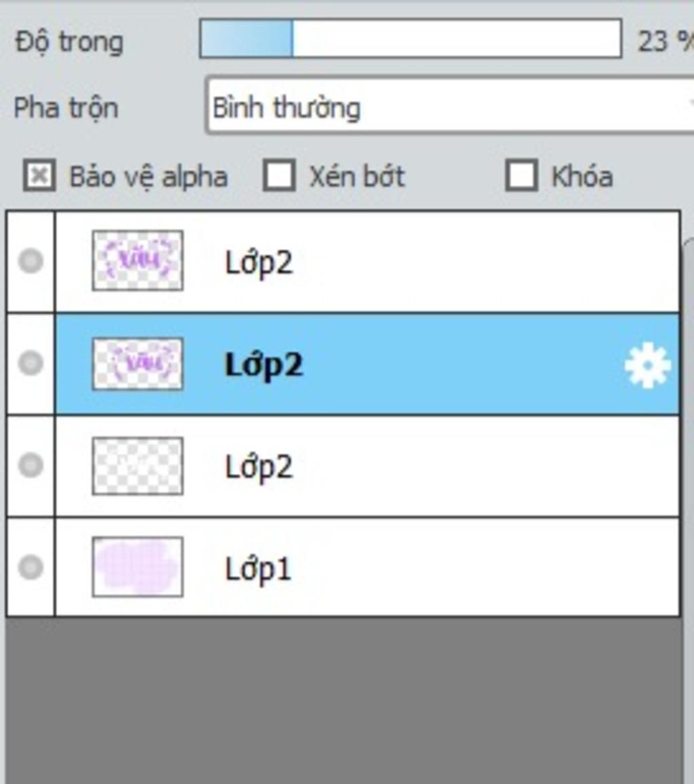Click the nearly empty Lớp2 layer thumbnail

[x=138, y=466]
